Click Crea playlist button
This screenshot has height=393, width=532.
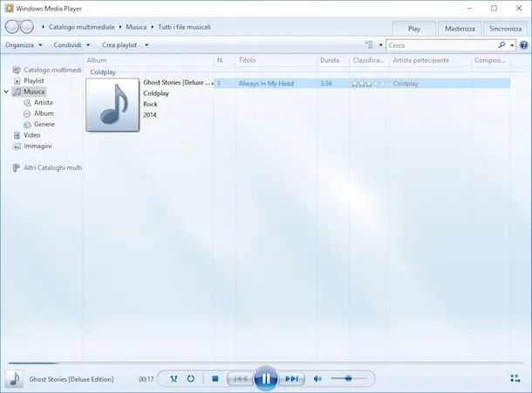point(119,44)
